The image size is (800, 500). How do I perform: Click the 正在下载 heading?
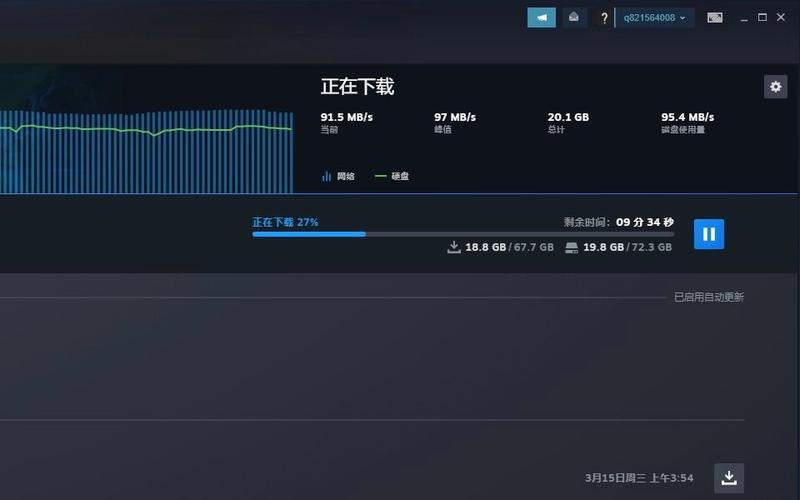pyautogui.click(x=357, y=87)
